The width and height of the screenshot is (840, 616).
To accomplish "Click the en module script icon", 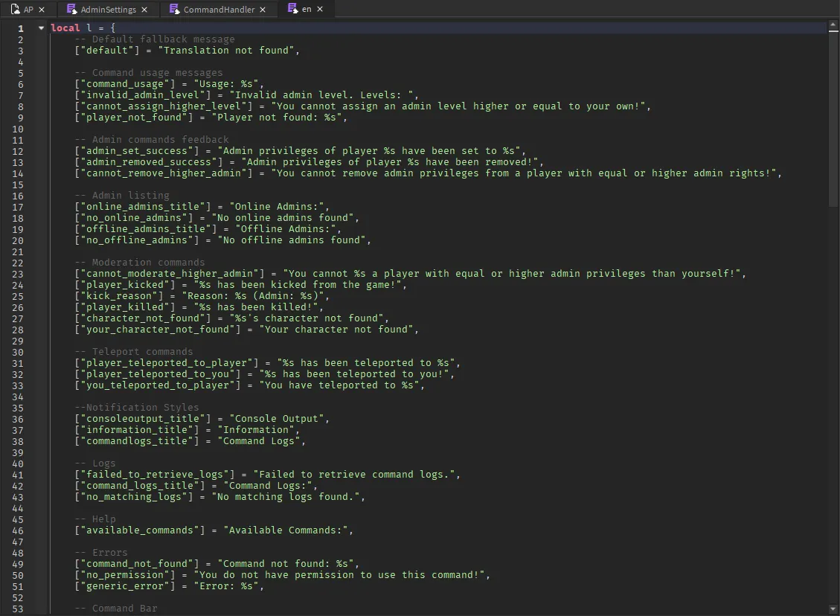I will pos(292,10).
